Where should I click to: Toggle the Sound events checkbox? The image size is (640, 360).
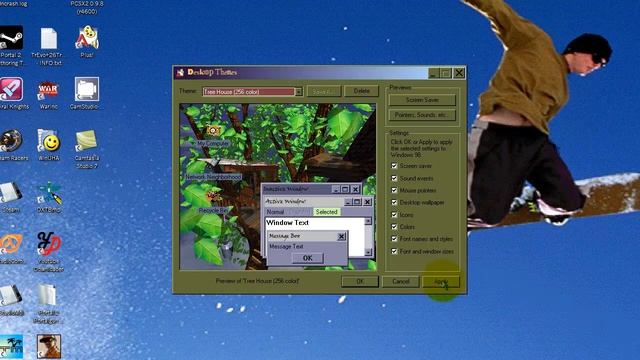[394, 178]
